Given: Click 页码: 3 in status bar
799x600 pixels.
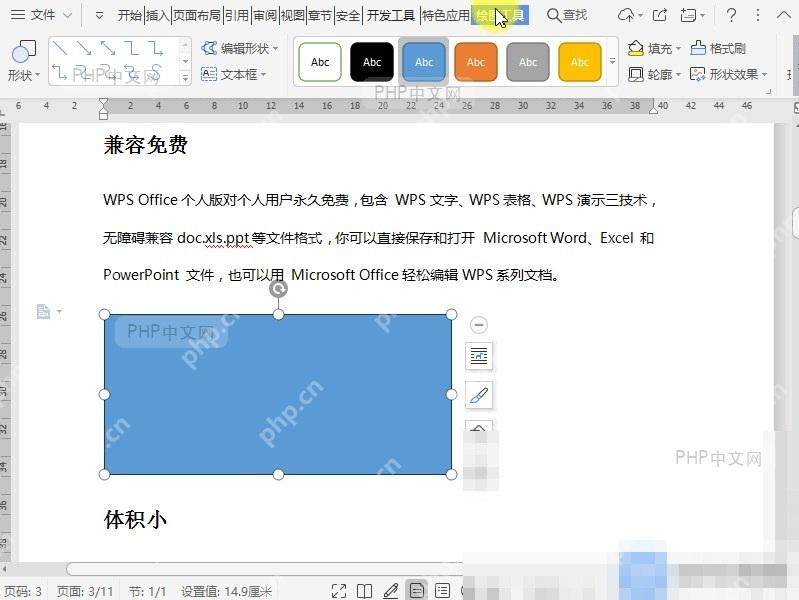Looking at the screenshot, I should click(23, 591).
